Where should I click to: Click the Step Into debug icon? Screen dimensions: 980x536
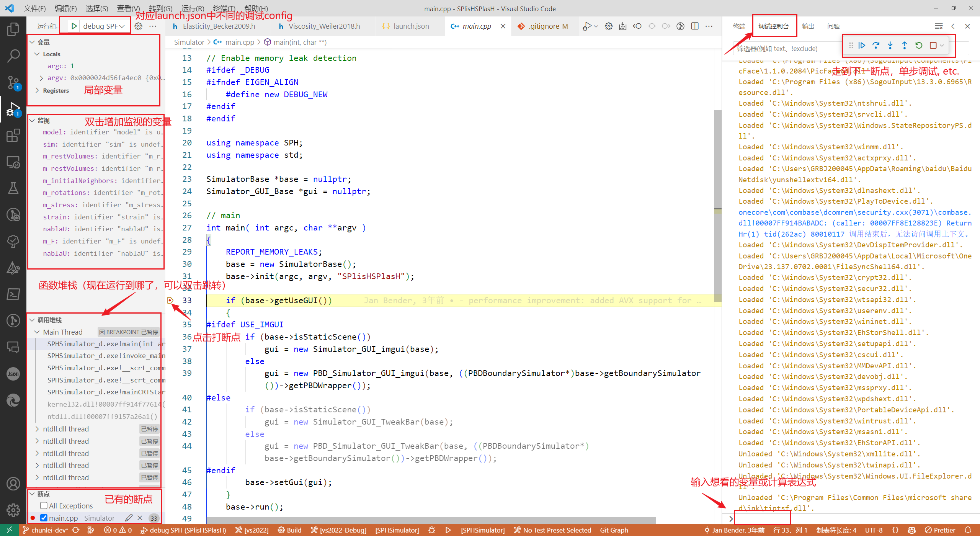click(890, 46)
